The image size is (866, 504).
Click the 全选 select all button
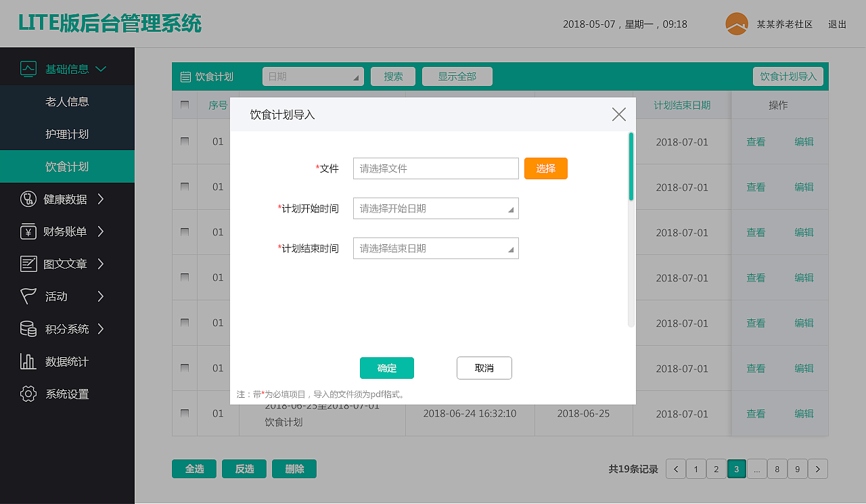[x=193, y=468]
